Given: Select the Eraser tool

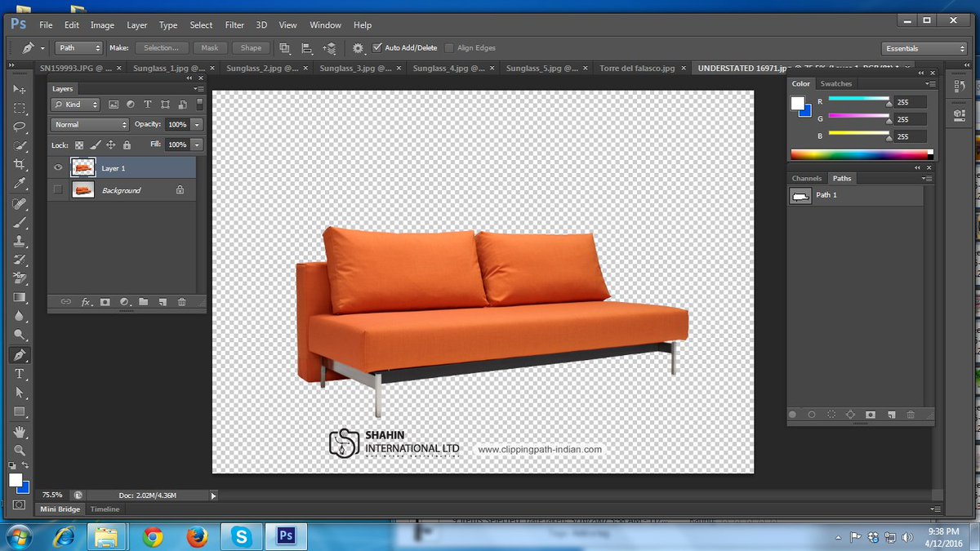Looking at the screenshot, I should coord(20,278).
